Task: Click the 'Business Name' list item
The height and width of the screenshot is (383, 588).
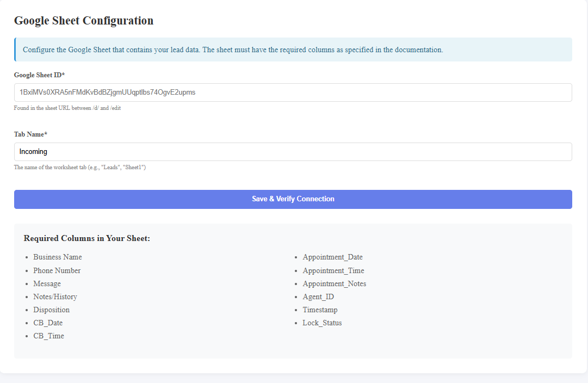Action: [57, 257]
